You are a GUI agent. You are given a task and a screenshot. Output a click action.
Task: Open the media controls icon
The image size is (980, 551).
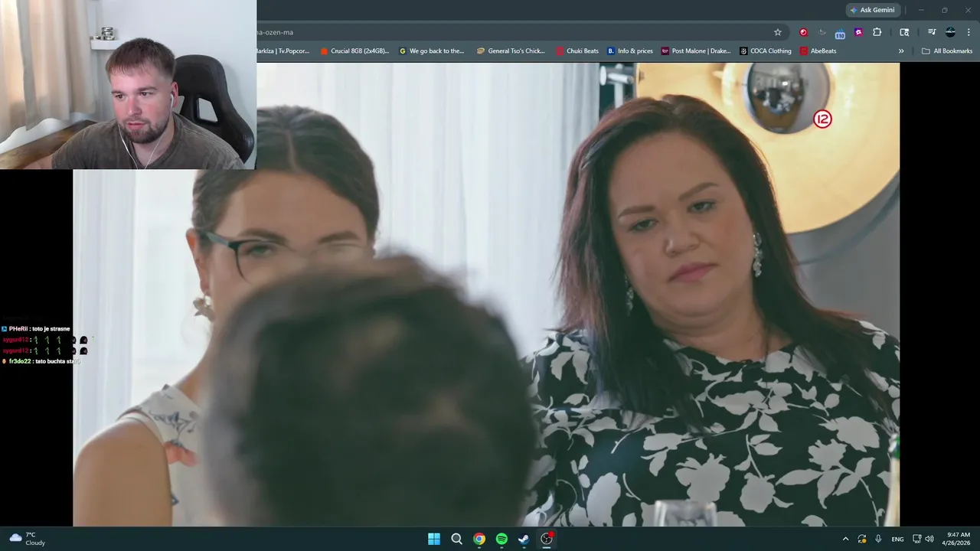coord(932,32)
